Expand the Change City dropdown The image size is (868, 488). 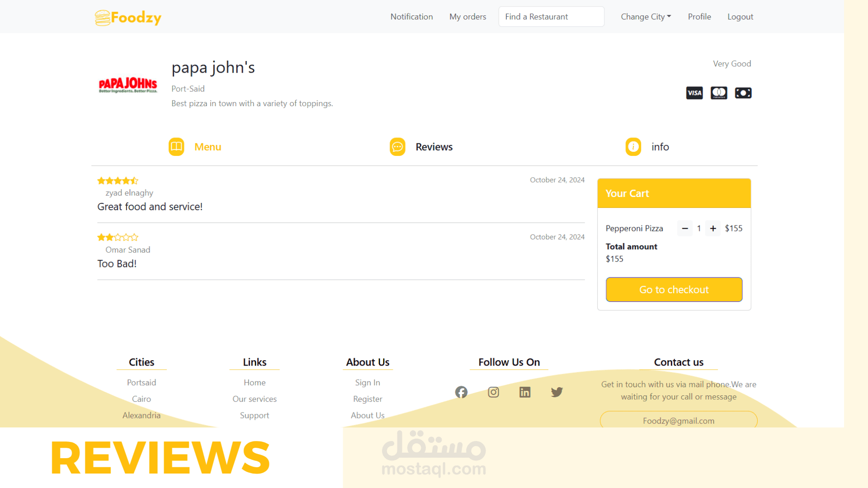pos(646,17)
